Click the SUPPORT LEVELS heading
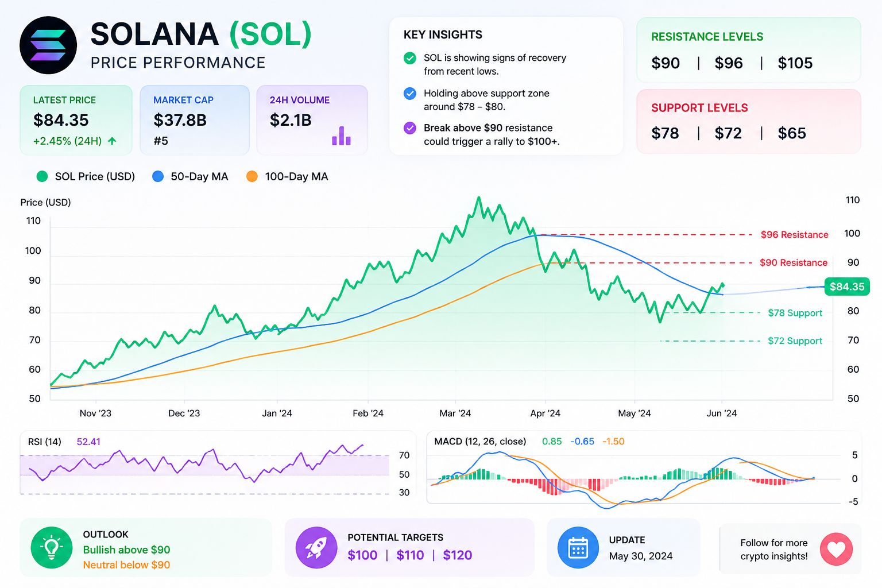This screenshot has height=588, width=882. point(699,108)
